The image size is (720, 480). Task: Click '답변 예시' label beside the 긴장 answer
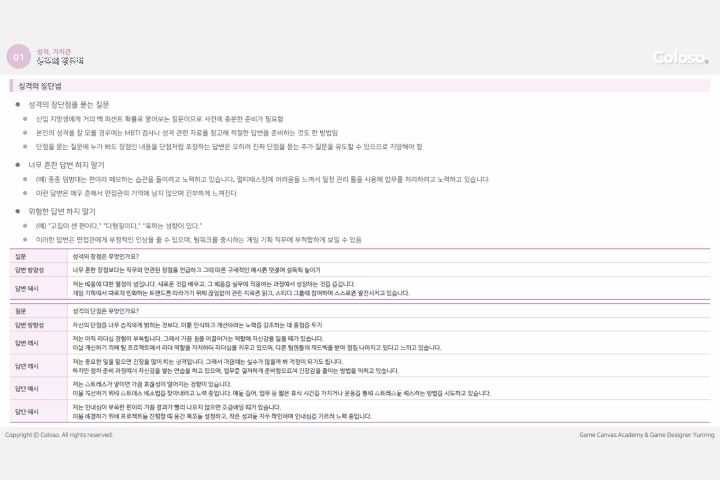tap(27, 366)
